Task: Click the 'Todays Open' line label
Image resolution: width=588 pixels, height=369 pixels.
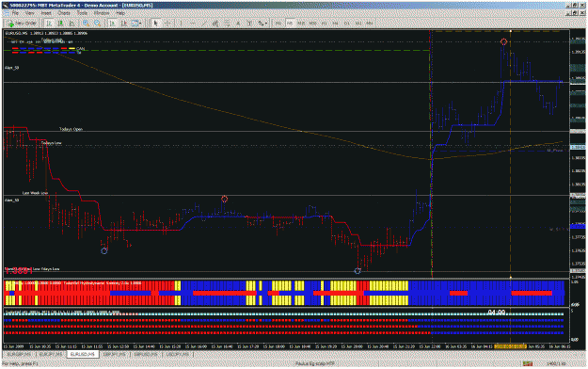Action: pos(71,129)
